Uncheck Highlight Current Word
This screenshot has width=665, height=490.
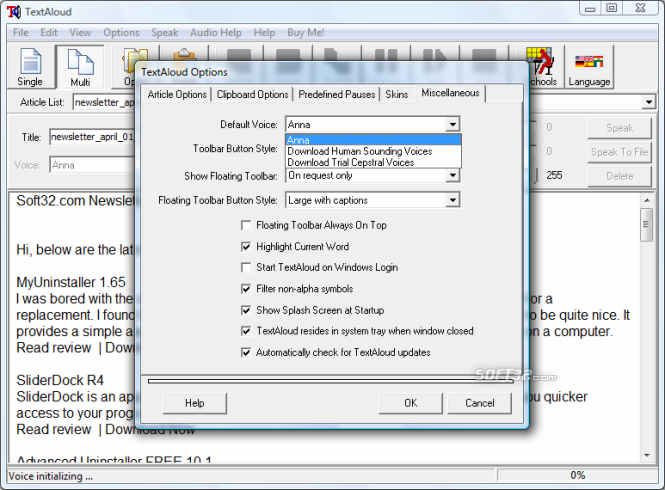[246, 246]
